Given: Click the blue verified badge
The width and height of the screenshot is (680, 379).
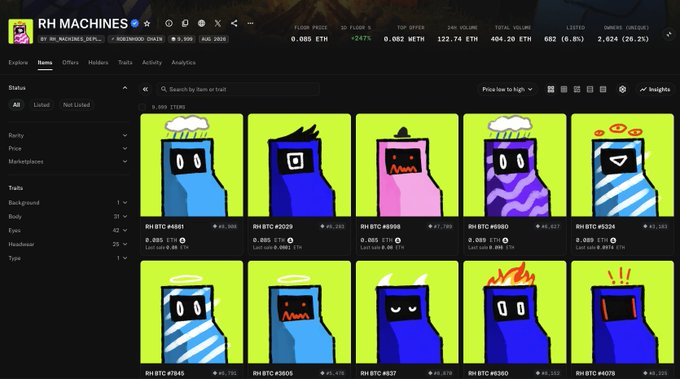Looking at the screenshot, I should click(x=135, y=24).
